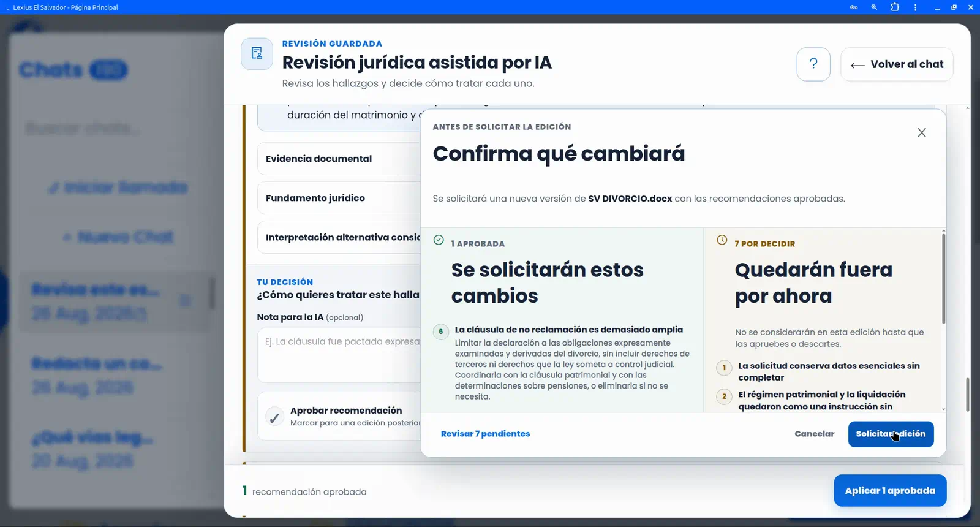Open Revisar 7 pendientes link

tap(485, 434)
